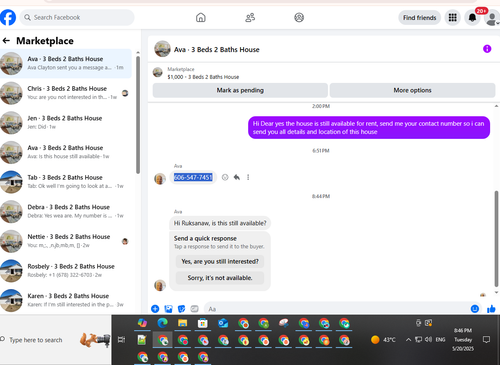This screenshot has width=500, height=365.
Task: Open the 43°C weather widget
Action: tap(383, 340)
